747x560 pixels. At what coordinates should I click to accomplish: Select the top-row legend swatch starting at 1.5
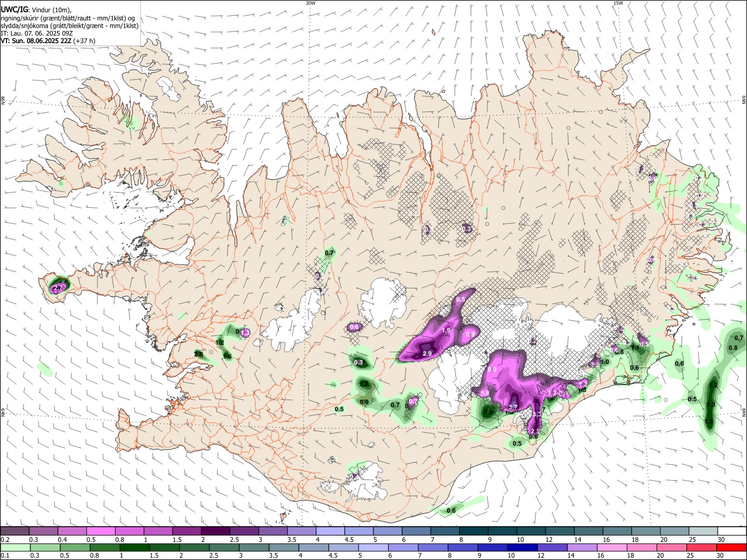coord(187,531)
